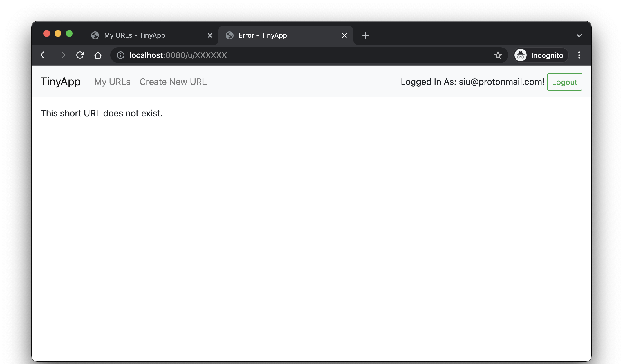Image resolution: width=623 pixels, height=364 pixels.
Task: Expand the tab search chevron
Action: tap(579, 35)
